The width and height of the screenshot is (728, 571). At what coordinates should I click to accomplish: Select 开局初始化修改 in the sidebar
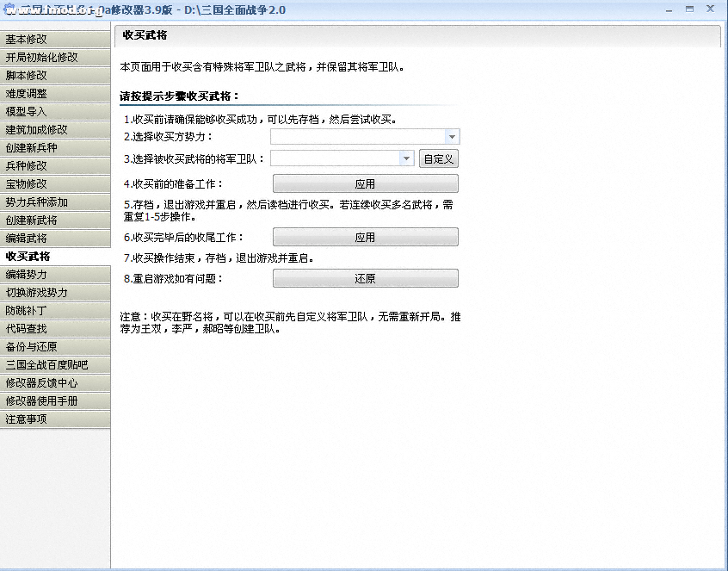pos(55,57)
